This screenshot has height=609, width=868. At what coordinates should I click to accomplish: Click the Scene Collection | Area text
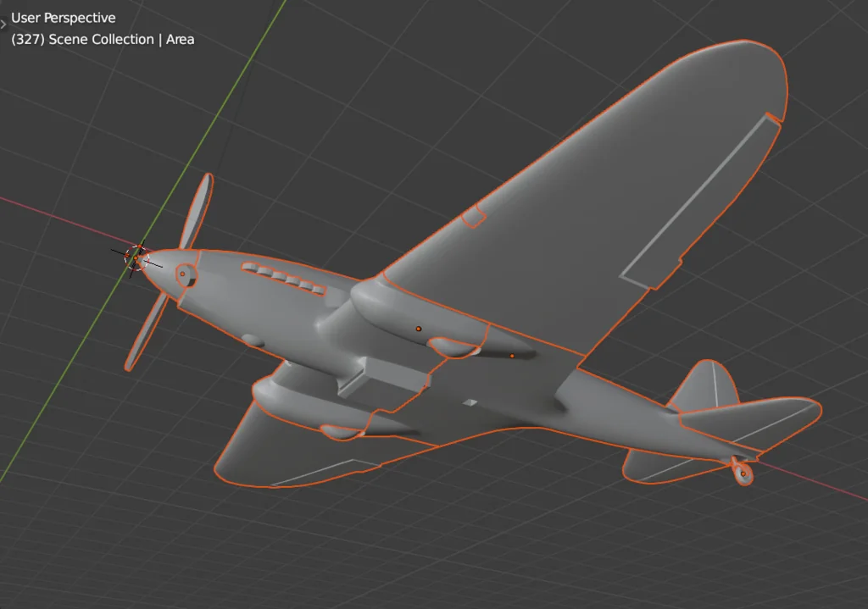[103, 39]
